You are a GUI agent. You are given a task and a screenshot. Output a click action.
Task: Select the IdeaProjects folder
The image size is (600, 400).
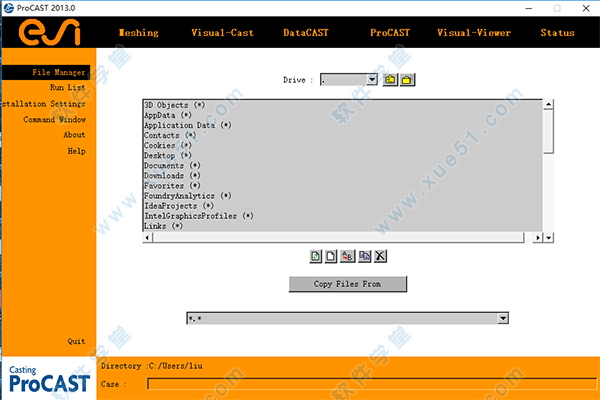click(x=179, y=206)
